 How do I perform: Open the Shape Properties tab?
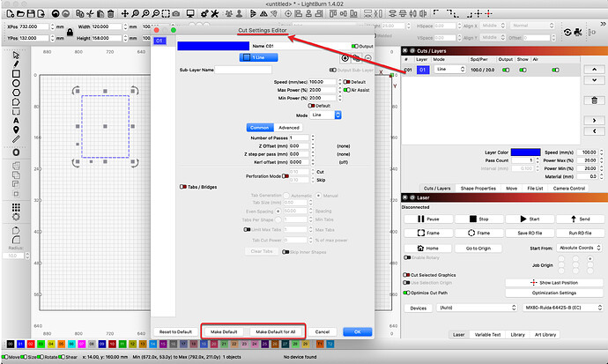(x=478, y=188)
